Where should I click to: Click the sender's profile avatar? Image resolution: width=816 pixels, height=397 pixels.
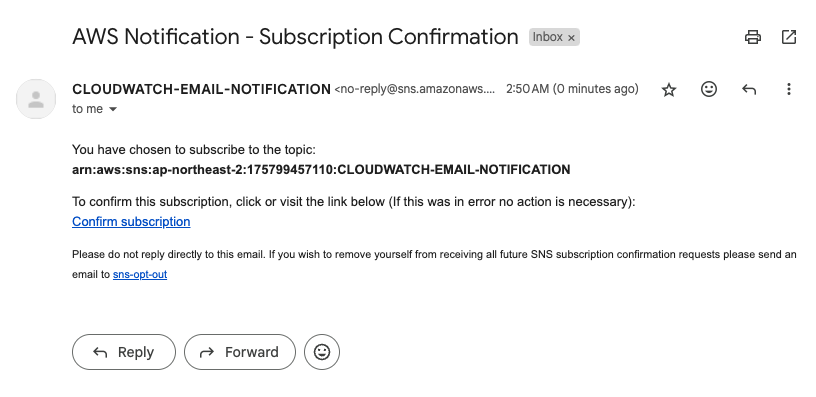(36, 99)
